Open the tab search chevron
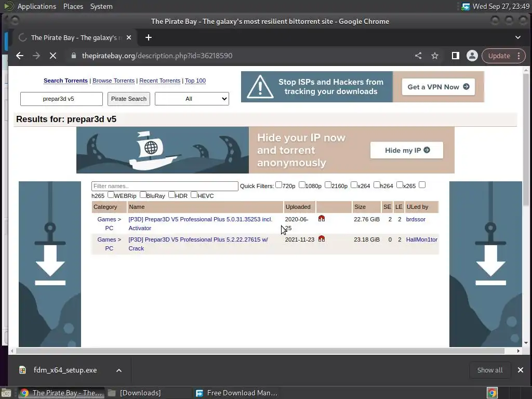 [518, 37]
